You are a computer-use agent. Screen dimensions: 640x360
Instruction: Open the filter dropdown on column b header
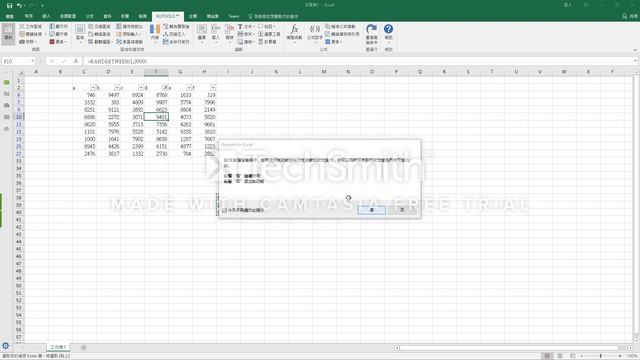click(x=117, y=88)
